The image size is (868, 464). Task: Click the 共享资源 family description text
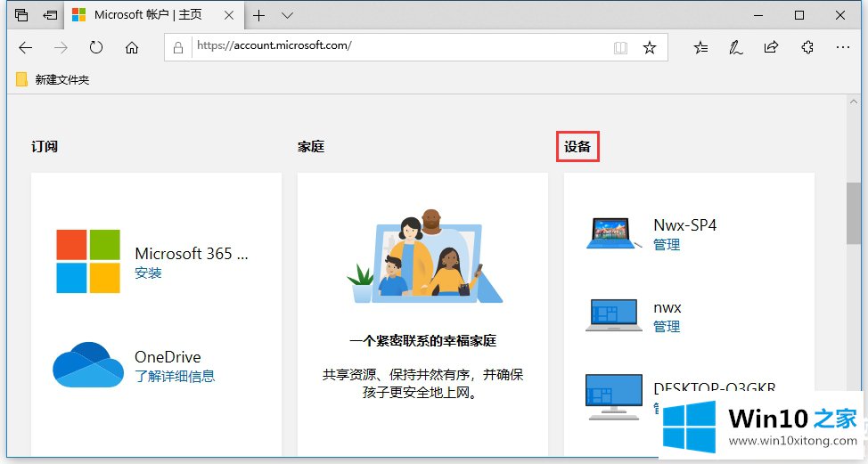(x=423, y=384)
